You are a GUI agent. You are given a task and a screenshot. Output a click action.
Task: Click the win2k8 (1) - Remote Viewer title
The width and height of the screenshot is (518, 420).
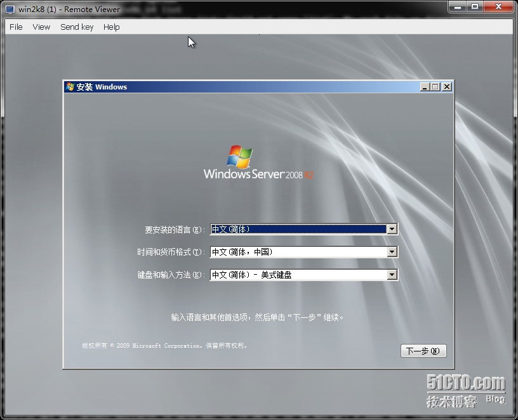point(69,10)
